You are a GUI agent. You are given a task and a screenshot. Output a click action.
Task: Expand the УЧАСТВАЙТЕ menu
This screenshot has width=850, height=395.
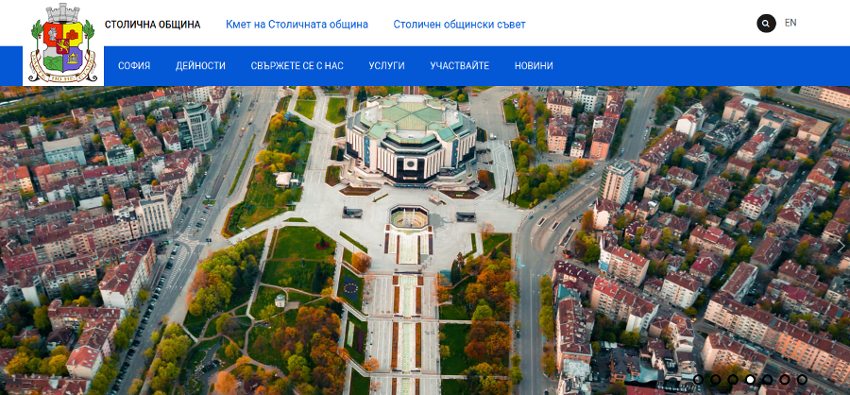pos(460,66)
